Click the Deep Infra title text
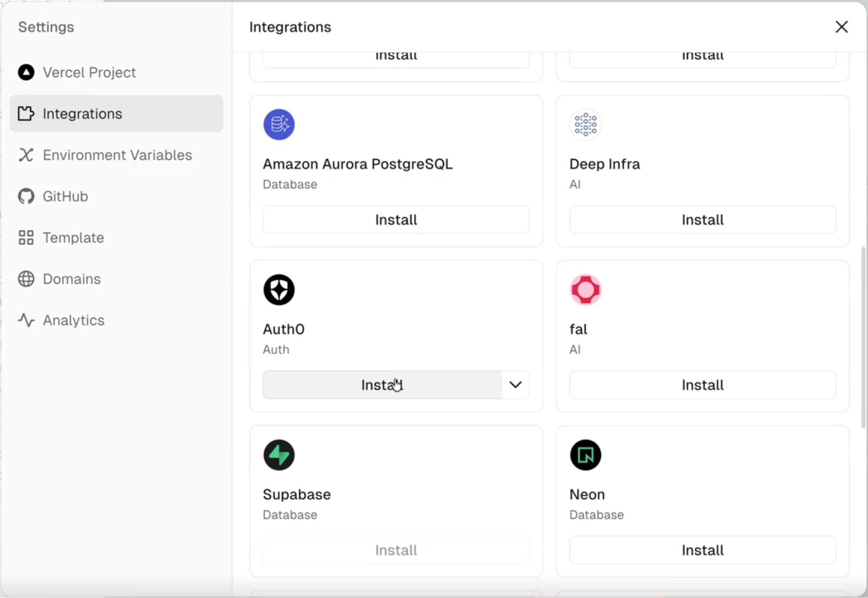 click(604, 164)
